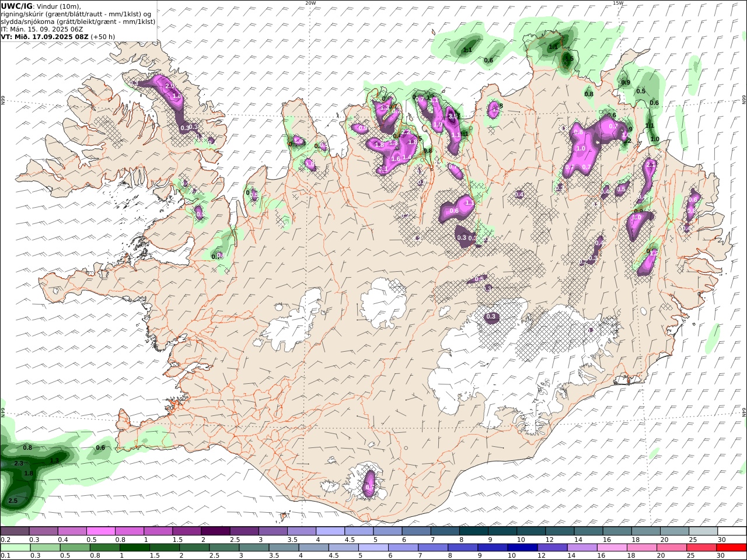This screenshot has width=747, height=560.
Task: Click the lower legend swatch between 8 and 9
Action: point(463,547)
